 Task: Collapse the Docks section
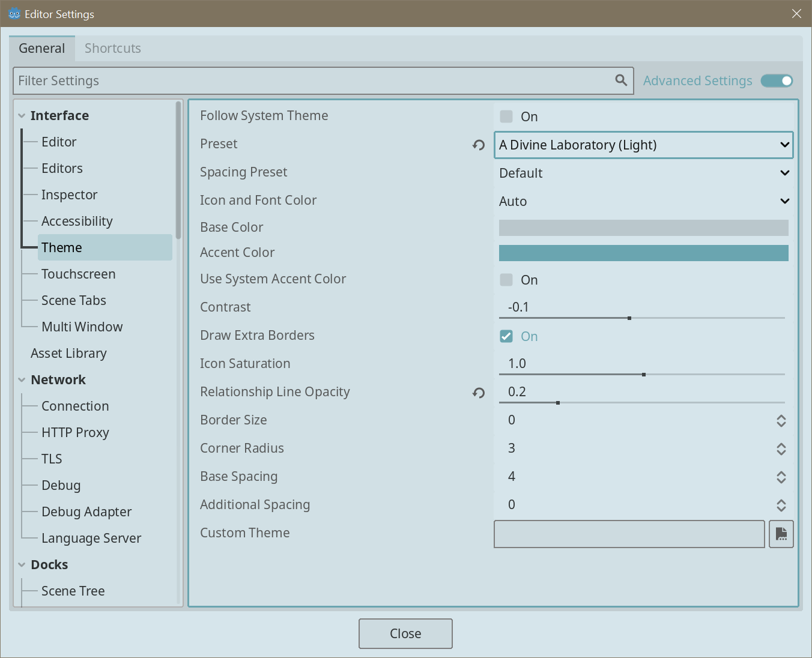(22, 565)
